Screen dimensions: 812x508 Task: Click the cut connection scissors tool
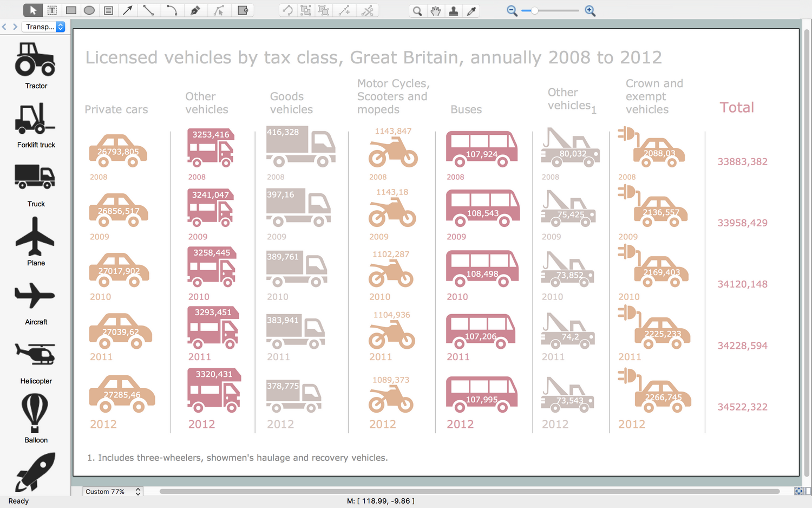pos(368,10)
